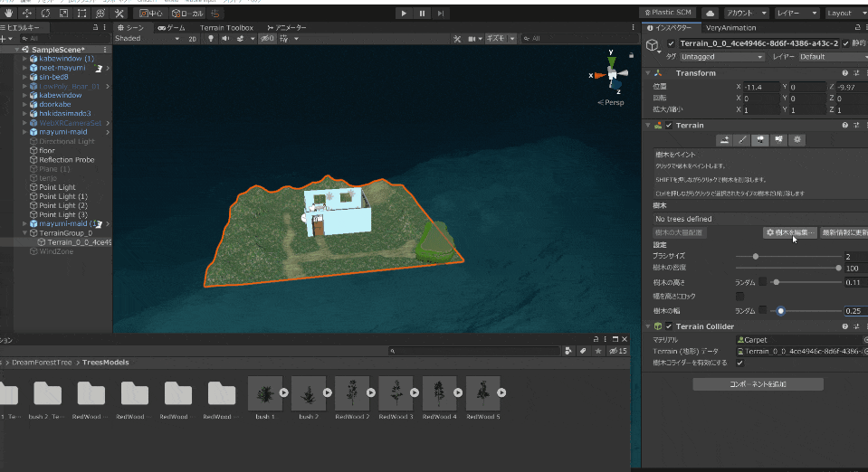
Task: Switch to the Terrain Toolbox tab
Action: [226, 28]
